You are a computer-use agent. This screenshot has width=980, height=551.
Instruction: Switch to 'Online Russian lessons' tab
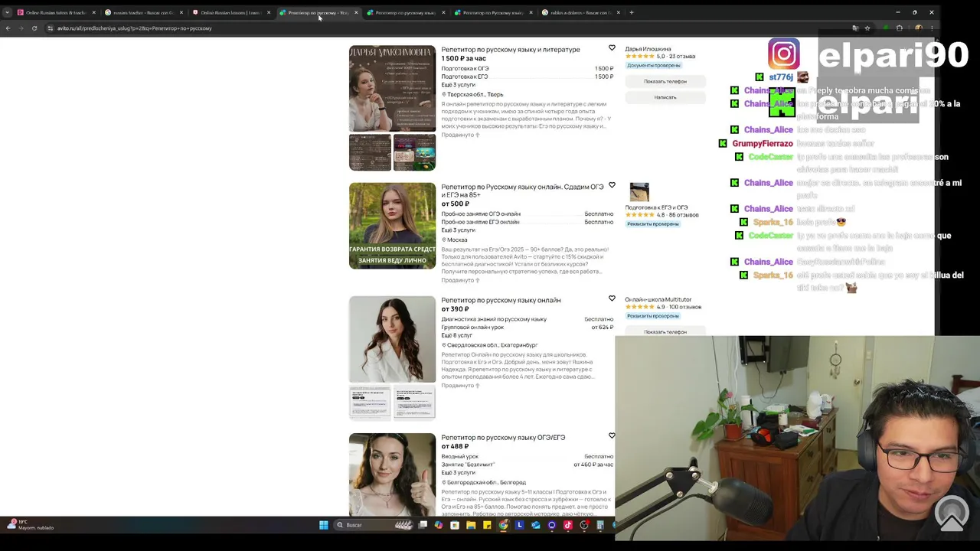point(231,12)
